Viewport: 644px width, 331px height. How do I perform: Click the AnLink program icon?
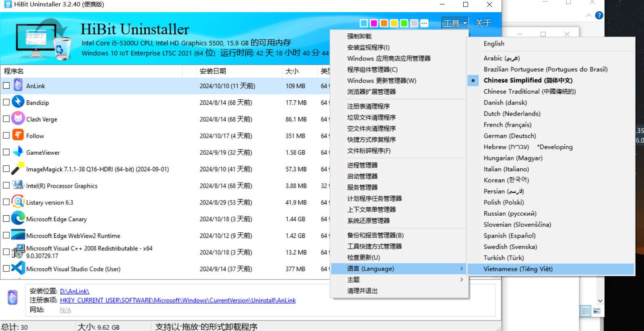pos(18,85)
